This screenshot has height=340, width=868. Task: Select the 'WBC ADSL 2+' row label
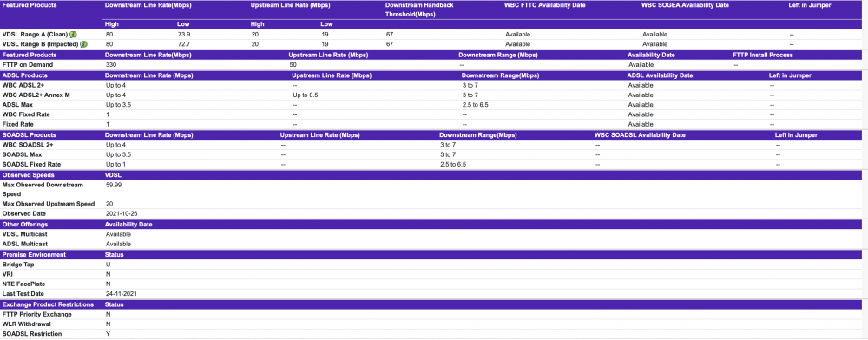23,85
